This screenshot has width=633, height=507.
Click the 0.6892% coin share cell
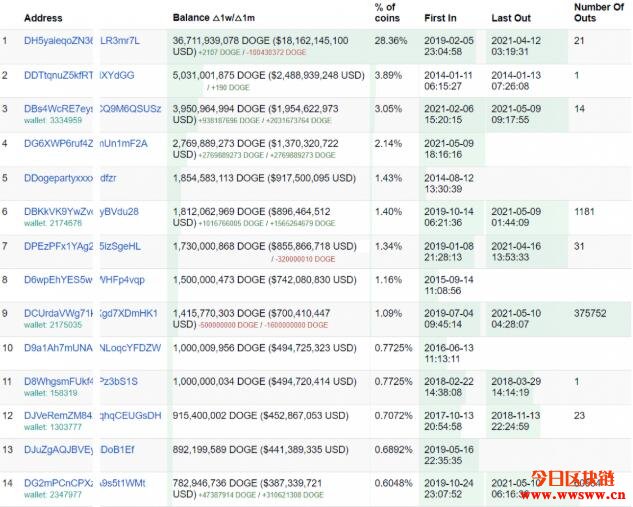click(394, 450)
